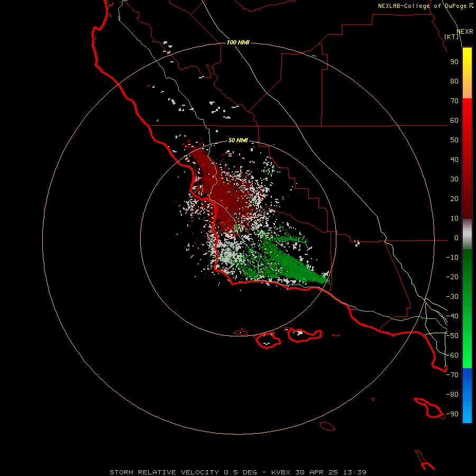Image resolution: width=476 pixels, height=476 pixels.
Task: Click the -60 value on velocity scale
Action: point(452,355)
